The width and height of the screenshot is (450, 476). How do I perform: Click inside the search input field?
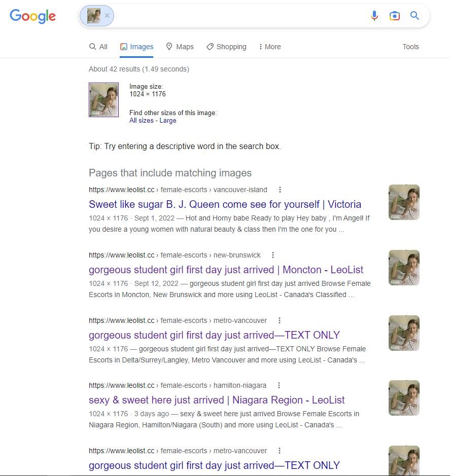coord(240,16)
